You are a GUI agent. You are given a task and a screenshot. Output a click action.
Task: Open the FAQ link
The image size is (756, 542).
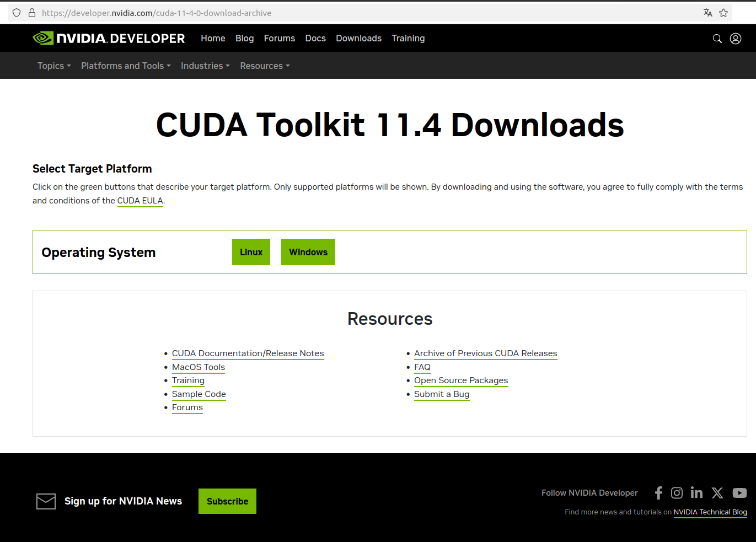[422, 367]
